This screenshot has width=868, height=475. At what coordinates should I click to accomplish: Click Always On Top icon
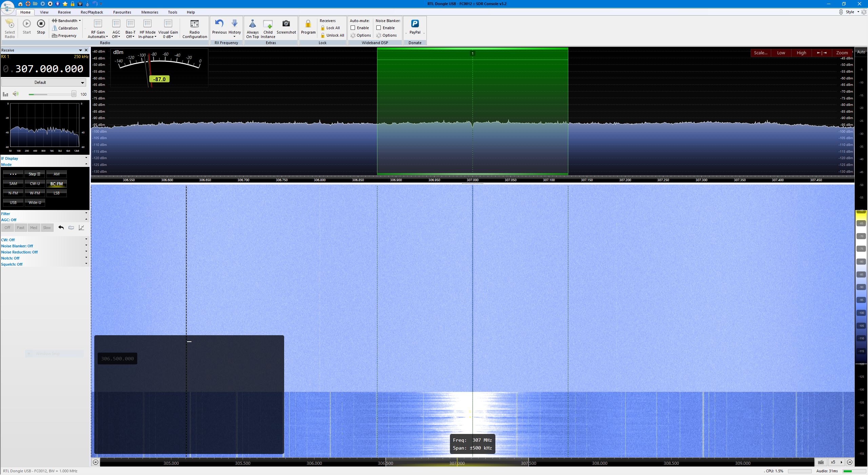(x=252, y=24)
